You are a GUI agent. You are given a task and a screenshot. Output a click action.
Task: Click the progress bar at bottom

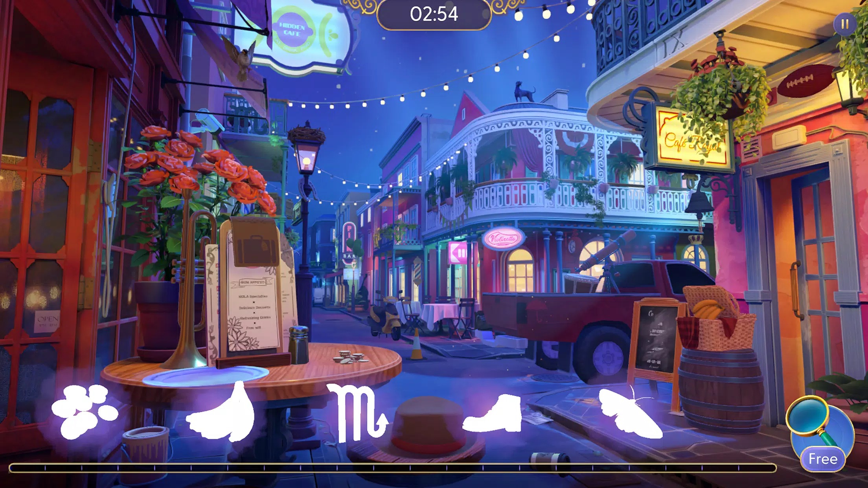tap(392, 468)
